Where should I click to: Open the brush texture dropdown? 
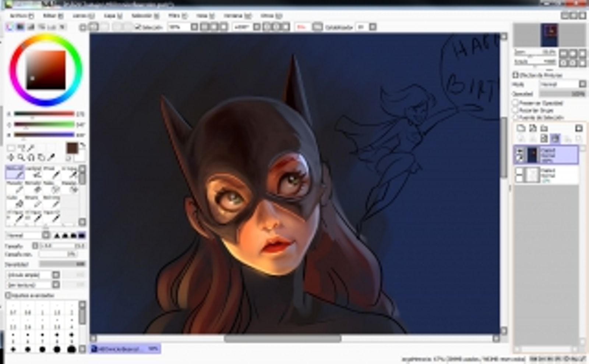(x=56, y=285)
